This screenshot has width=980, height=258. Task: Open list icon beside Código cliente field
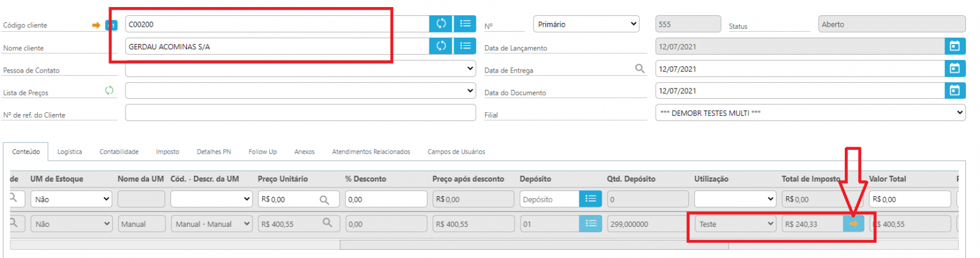point(465,24)
